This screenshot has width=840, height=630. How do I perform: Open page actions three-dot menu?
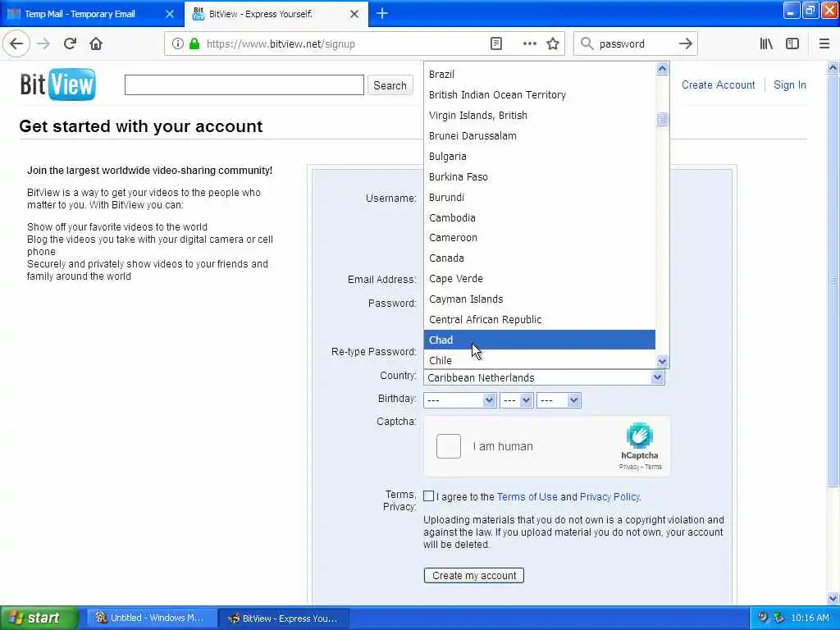point(529,44)
